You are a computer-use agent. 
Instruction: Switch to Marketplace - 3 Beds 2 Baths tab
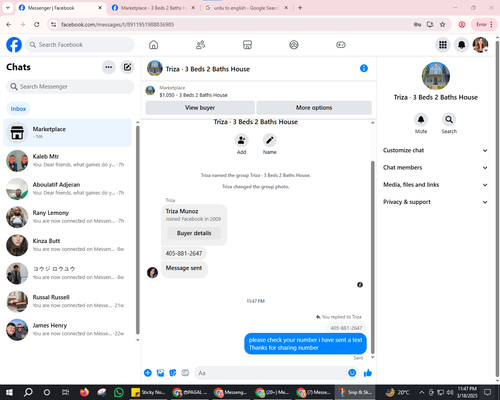(153, 8)
